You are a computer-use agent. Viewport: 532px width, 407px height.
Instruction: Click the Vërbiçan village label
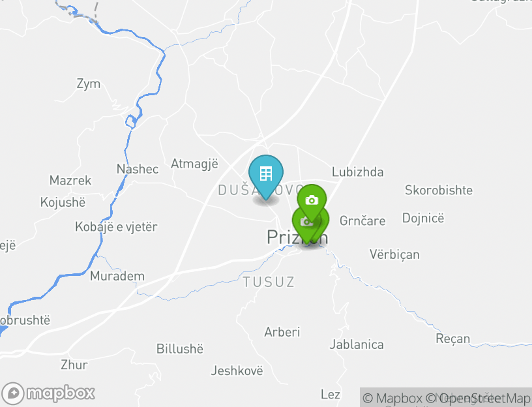tap(394, 254)
